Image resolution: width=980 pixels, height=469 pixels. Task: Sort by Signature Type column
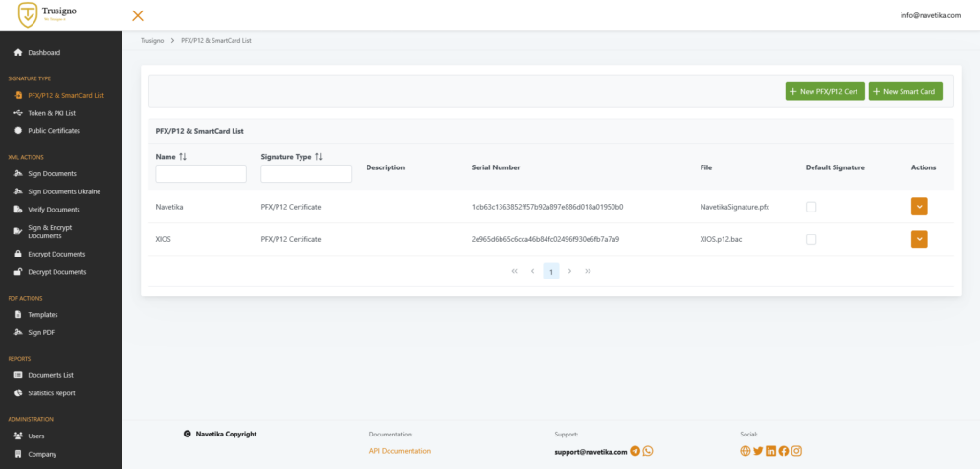[x=319, y=156]
